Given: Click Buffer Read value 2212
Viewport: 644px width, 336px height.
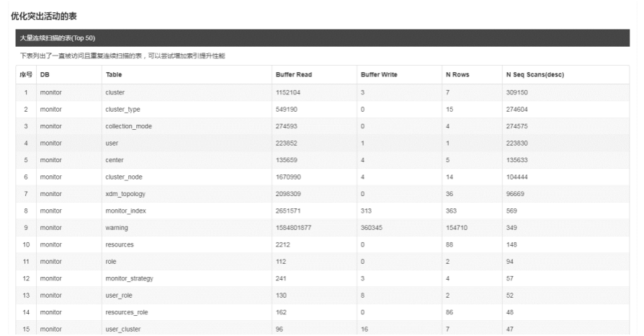Looking at the screenshot, I should (282, 244).
